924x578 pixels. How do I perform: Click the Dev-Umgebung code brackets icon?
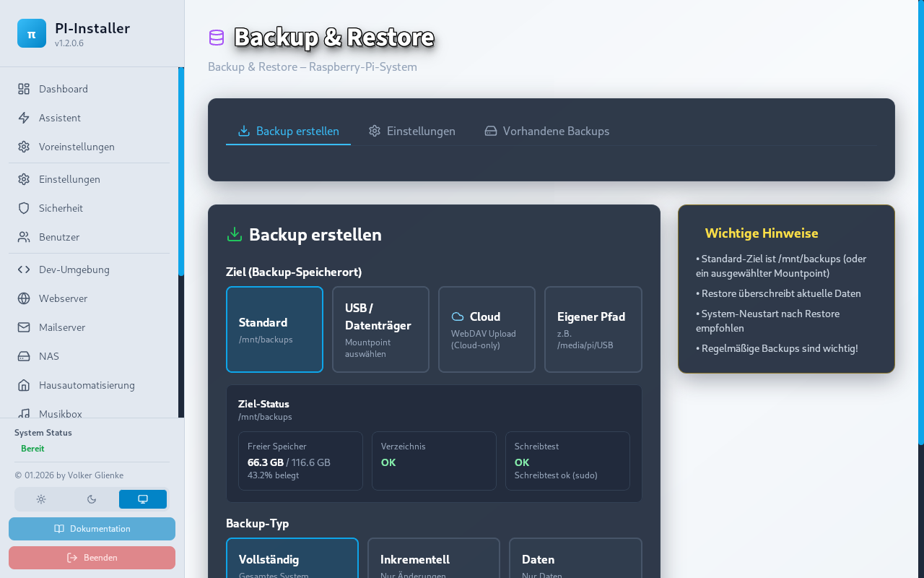[24, 269]
